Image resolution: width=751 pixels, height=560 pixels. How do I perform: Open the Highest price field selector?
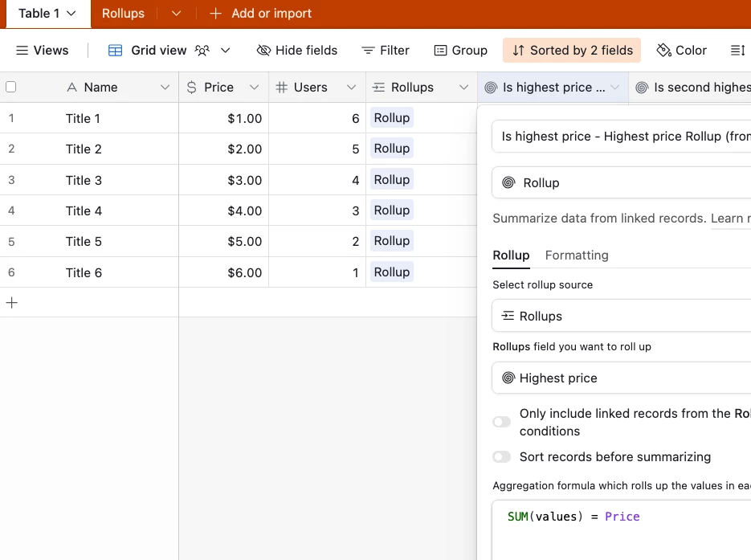[622, 378]
